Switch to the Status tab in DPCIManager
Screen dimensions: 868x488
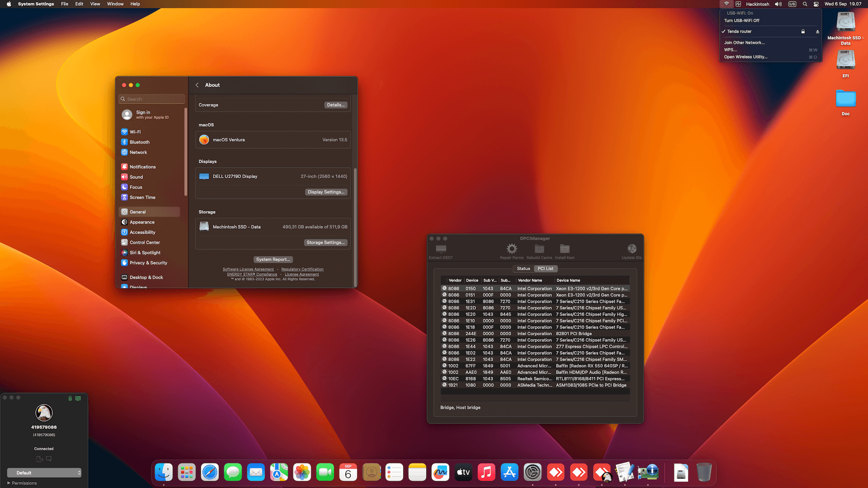coord(523,268)
